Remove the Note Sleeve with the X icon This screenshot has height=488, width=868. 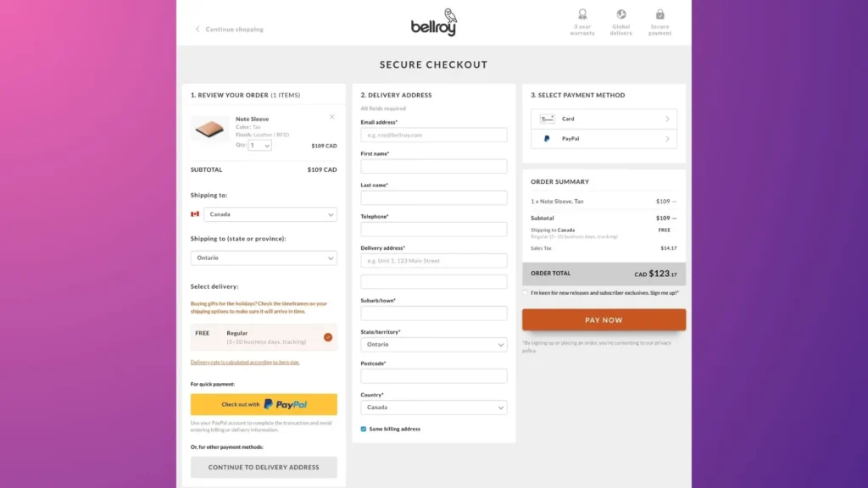[332, 117]
